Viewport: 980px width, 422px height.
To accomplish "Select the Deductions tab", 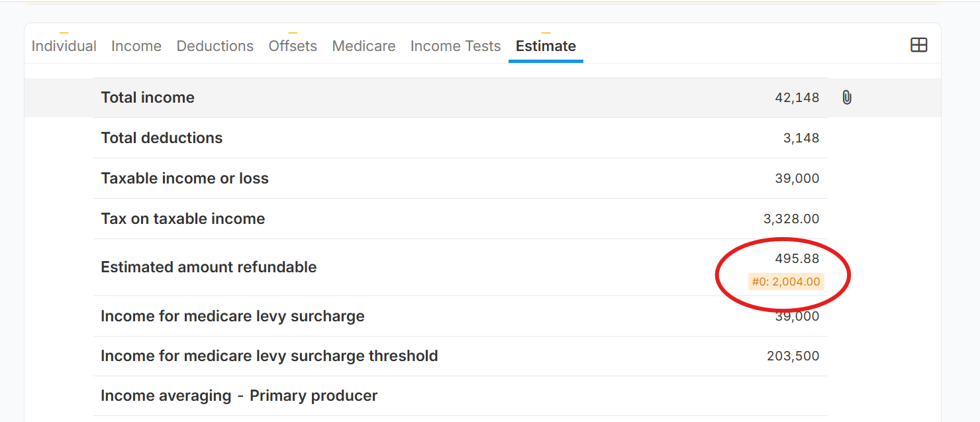I will coord(215,46).
